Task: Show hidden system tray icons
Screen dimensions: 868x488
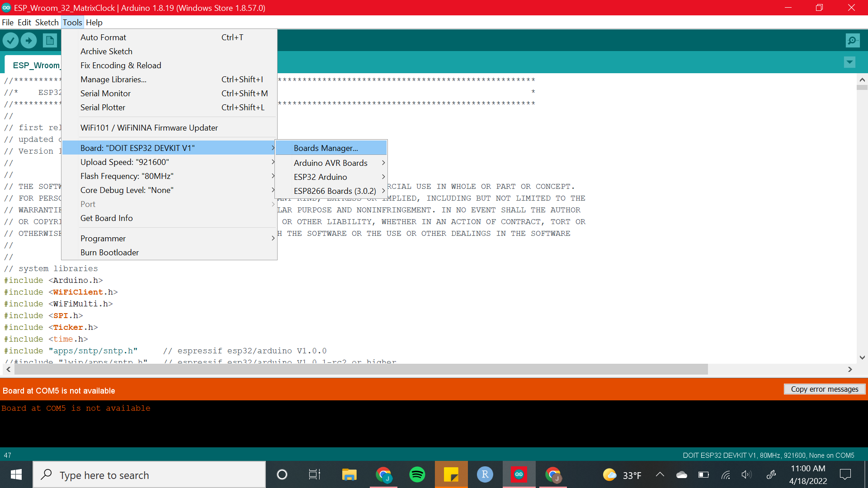Action: click(660, 474)
